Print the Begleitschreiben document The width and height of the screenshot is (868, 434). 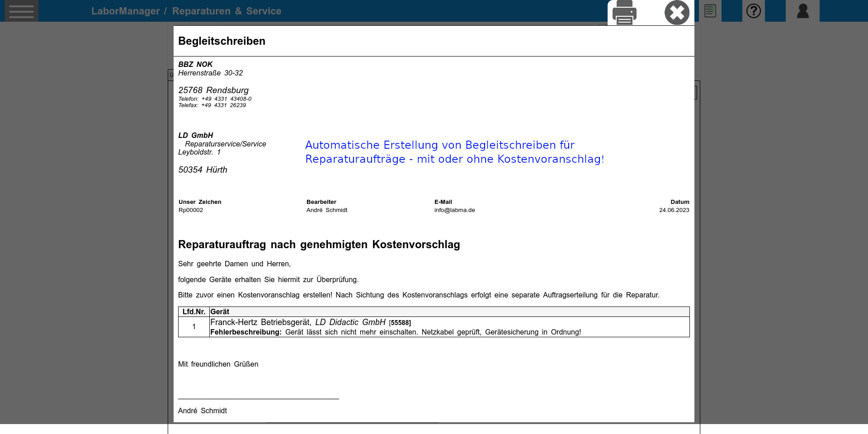point(624,12)
